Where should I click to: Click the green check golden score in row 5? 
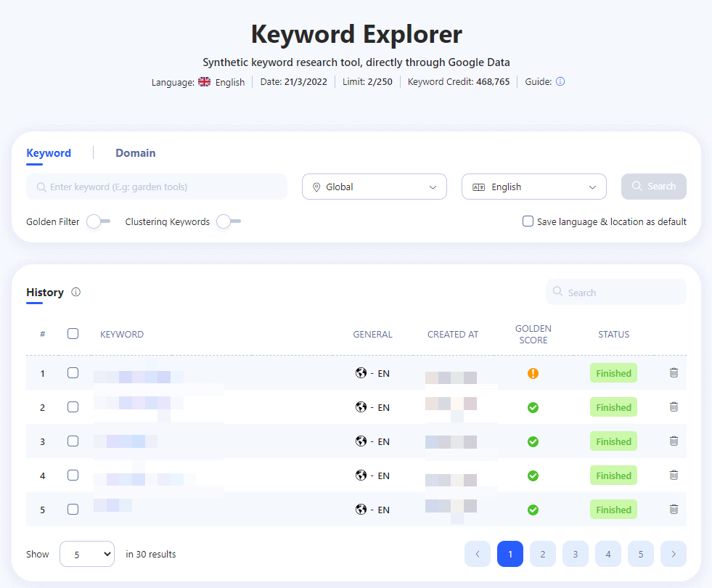[533, 510]
